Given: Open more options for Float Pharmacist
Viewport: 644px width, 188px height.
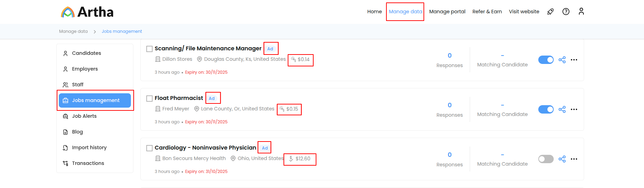Looking at the screenshot, I should (x=574, y=109).
